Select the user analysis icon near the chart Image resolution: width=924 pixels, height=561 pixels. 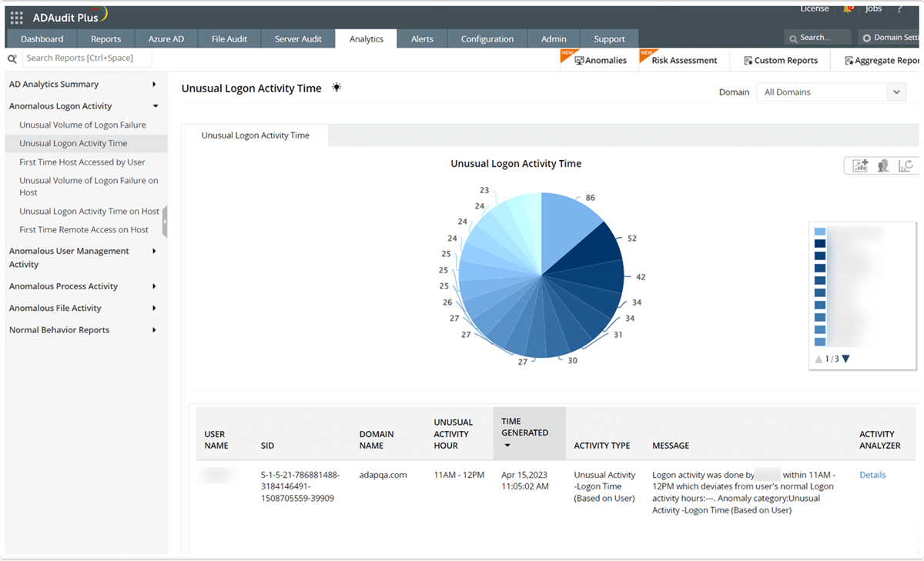click(x=883, y=165)
